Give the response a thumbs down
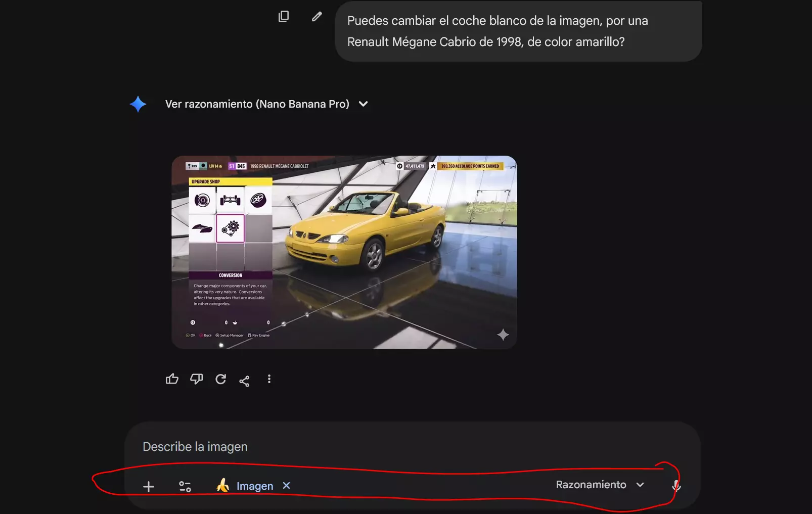Screen dimensions: 812x514 coord(196,379)
